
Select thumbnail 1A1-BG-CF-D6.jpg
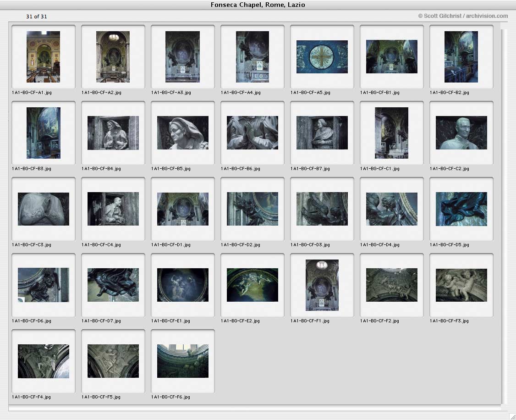[44, 285]
